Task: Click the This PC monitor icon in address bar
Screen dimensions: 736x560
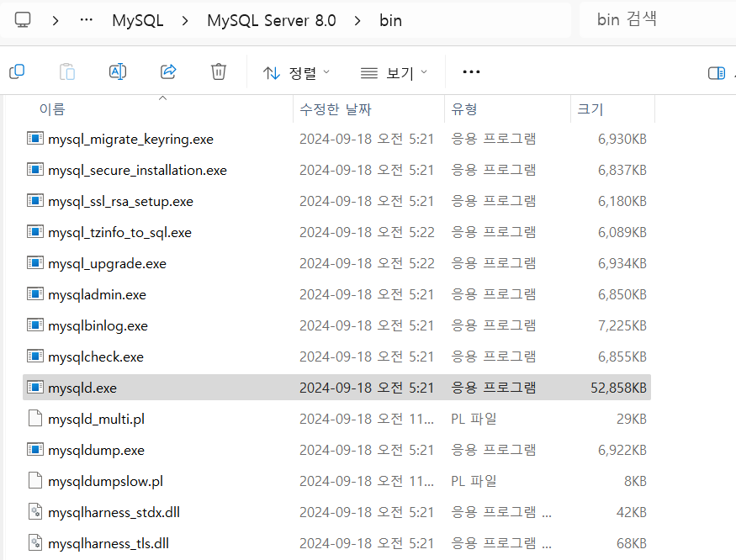Action: [23, 20]
